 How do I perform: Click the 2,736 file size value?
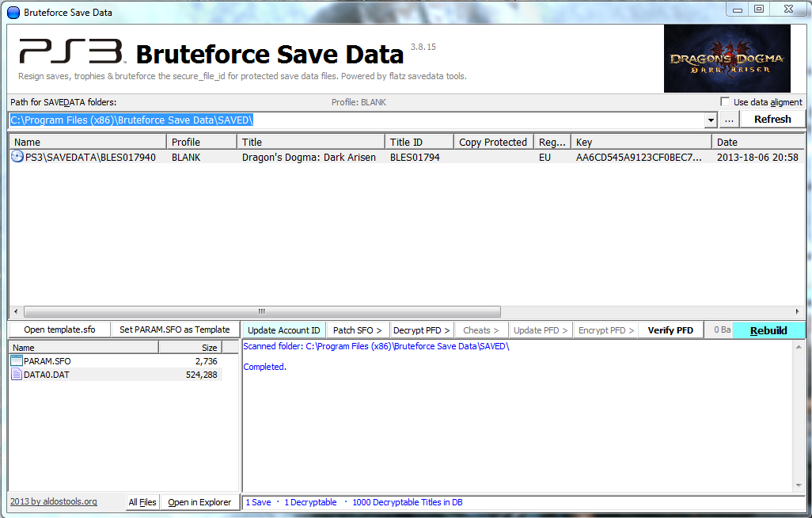click(x=206, y=361)
